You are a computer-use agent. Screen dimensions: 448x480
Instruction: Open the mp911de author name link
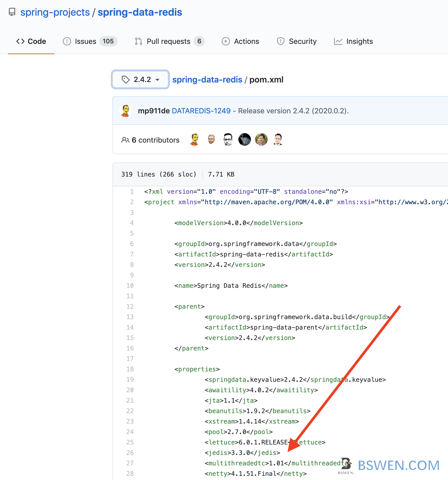pyautogui.click(x=154, y=111)
